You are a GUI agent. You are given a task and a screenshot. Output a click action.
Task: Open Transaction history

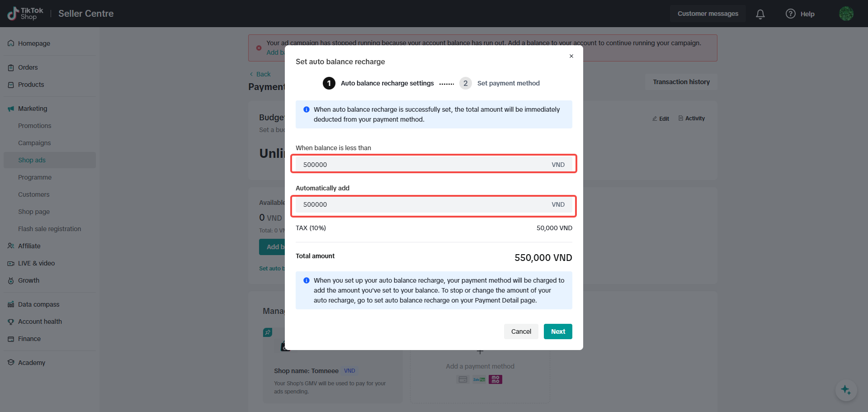click(681, 82)
